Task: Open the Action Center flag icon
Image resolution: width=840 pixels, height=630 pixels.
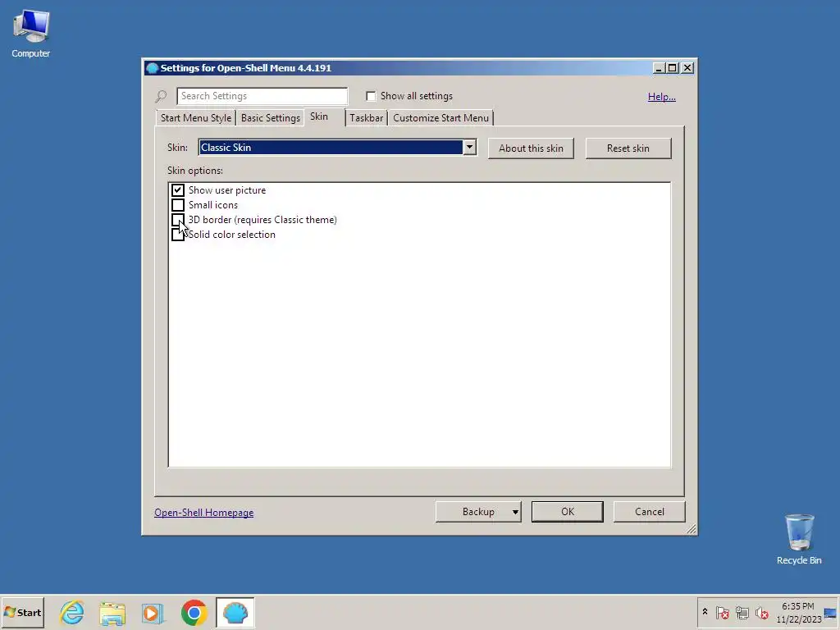Action: click(x=722, y=612)
